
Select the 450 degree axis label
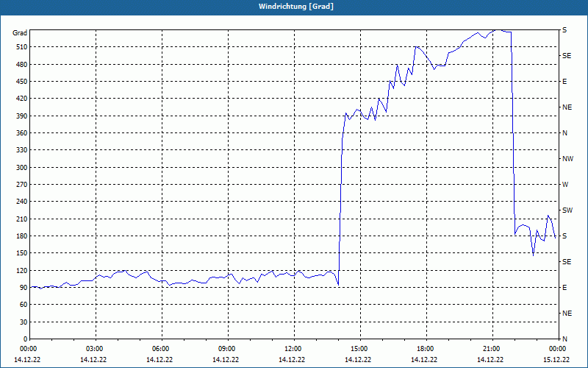pyautogui.click(x=22, y=82)
